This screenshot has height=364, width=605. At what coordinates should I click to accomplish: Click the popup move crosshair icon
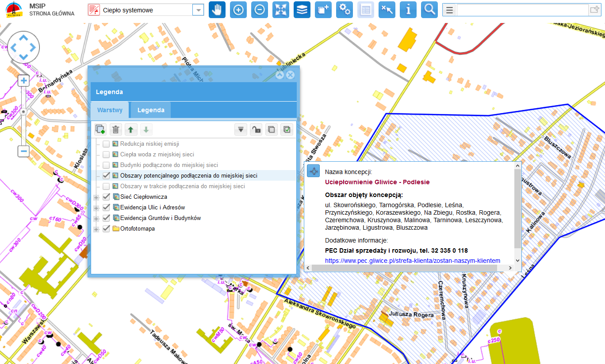tap(313, 171)
